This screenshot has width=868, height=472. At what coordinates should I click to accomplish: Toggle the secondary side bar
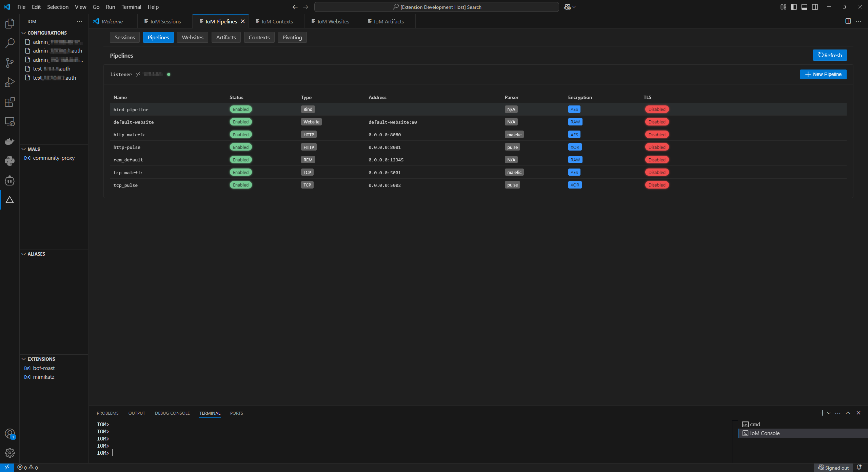(x=815, y=7)
